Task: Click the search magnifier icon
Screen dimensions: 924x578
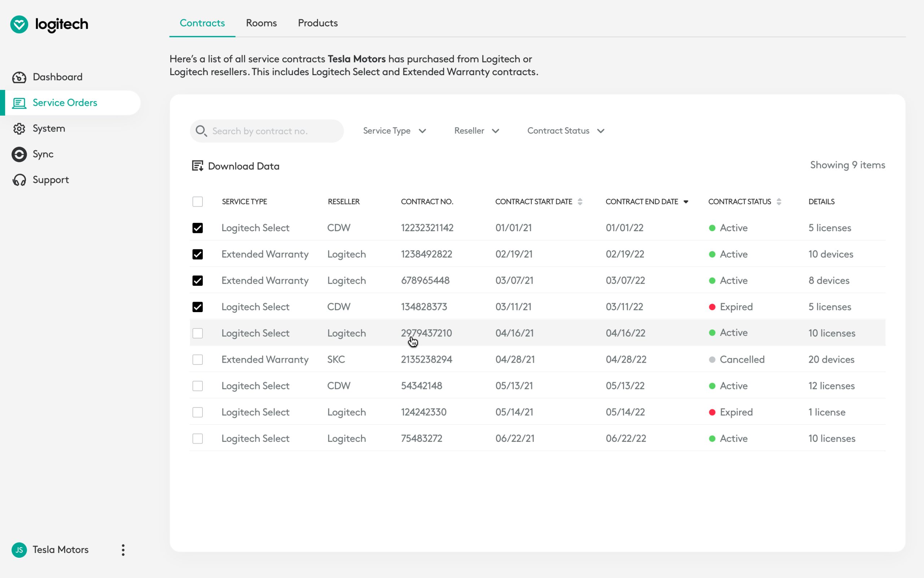Action: tap(201, 131)
